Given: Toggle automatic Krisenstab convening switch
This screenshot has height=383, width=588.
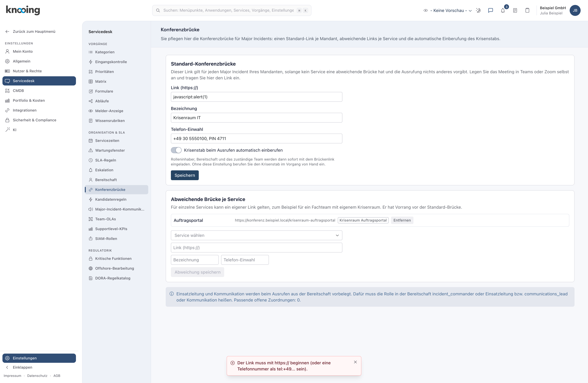Looking at the screenshot, I should [176, 150].
